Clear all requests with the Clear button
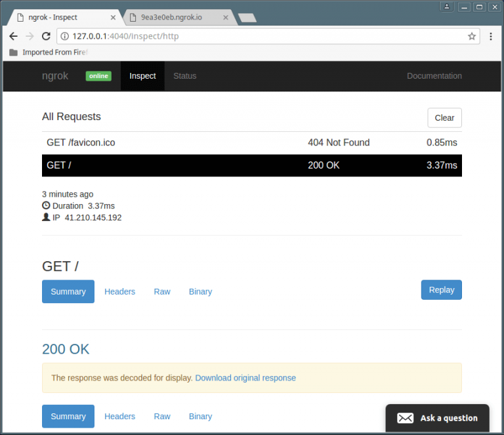This screenshot has height=435, width=504. tap(444, 118)
